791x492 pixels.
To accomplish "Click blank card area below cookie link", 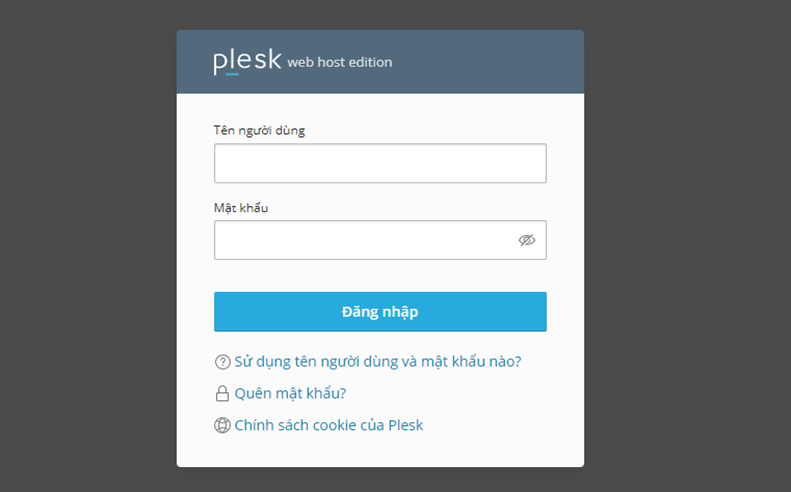I will [x=380, y=452].
